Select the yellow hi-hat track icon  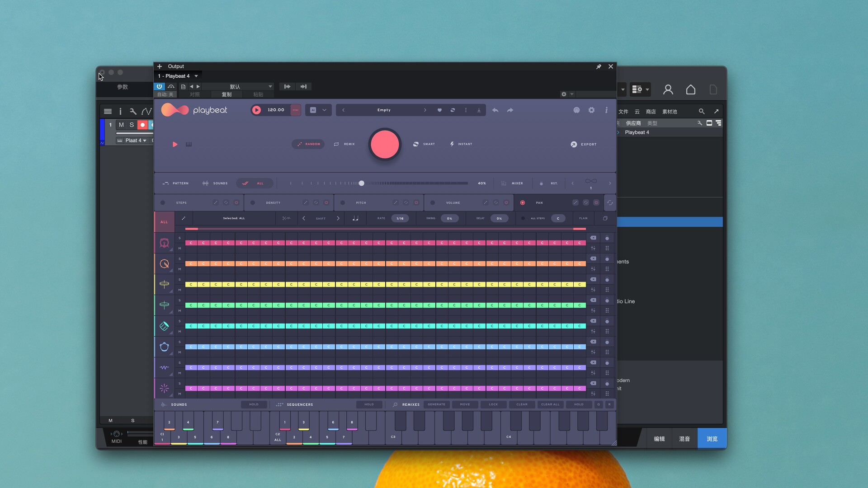pos(164,285)
